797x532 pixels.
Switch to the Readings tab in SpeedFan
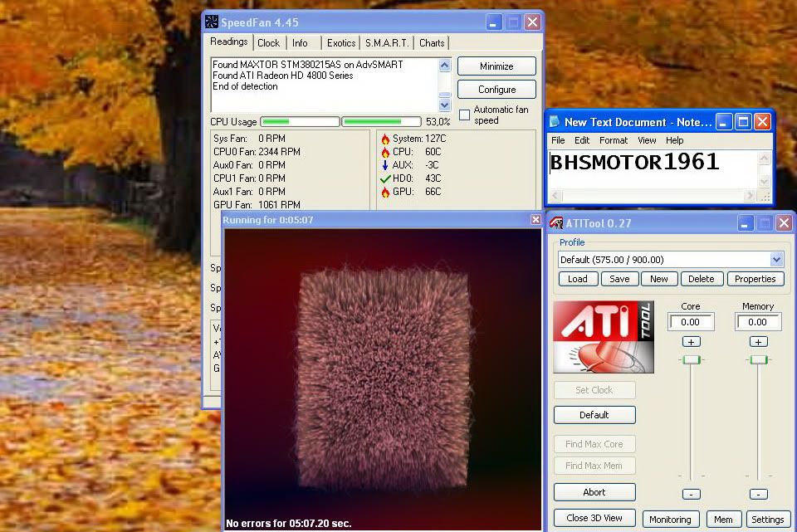coord(229,41)
